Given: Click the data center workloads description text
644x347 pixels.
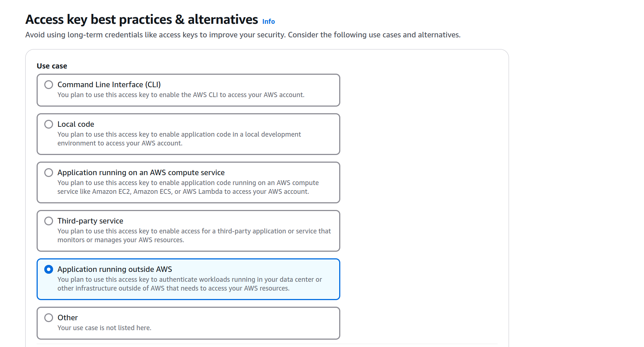Looking at the screenshot, I should point(190,284).
